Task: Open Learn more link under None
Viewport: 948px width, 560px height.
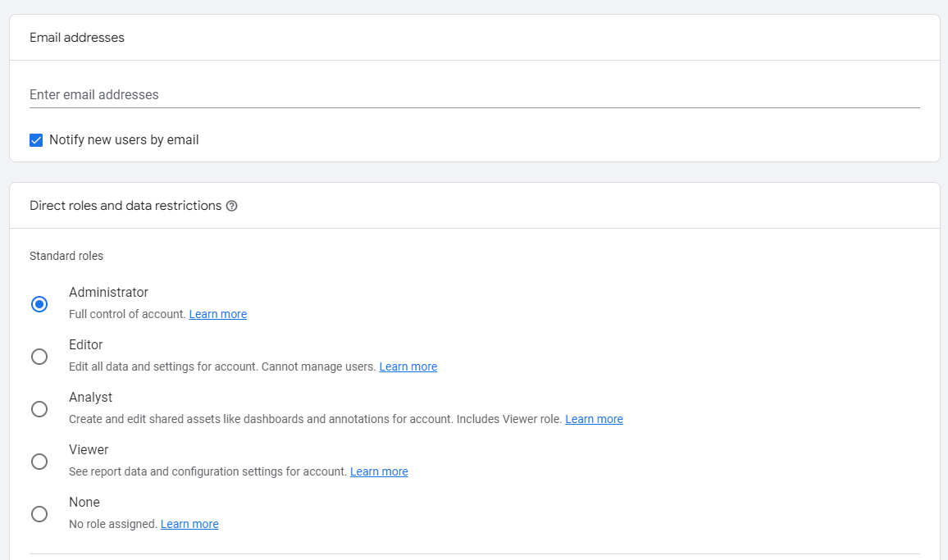Action: coord(189,524)
